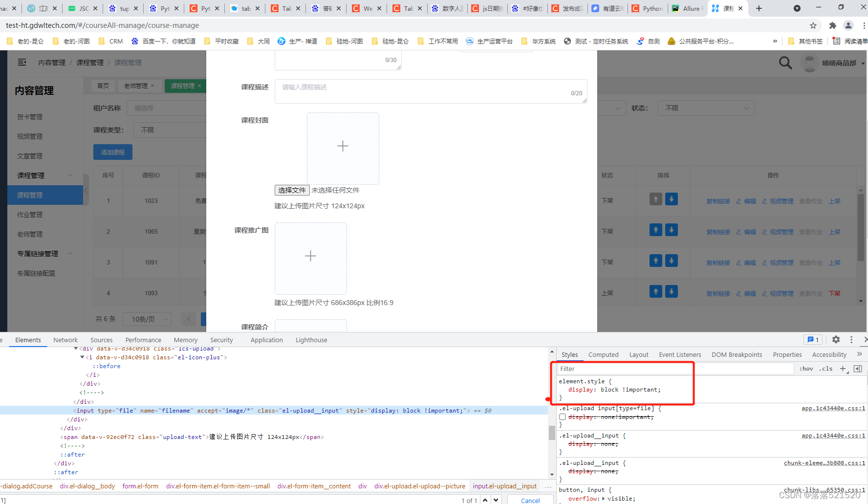This screenshot has width=868, height=504.
Task: Go to previous search result in DevTools
Action: coord(485,500)
